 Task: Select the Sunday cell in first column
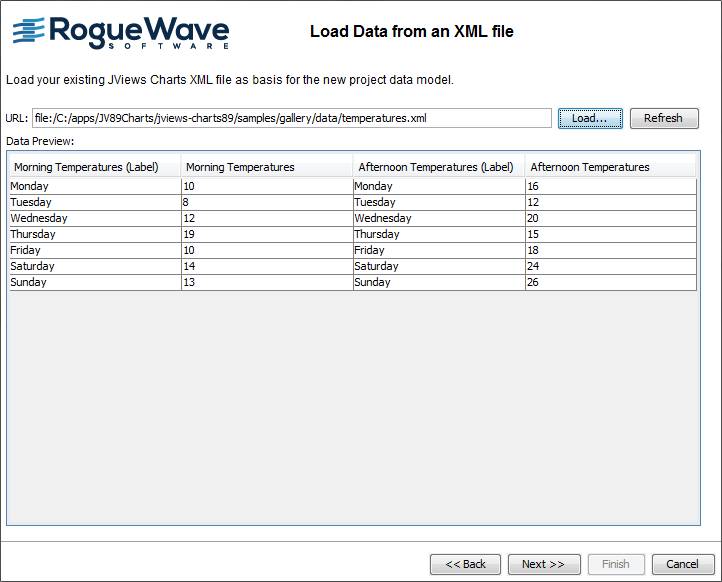pyautogui.click(x=94, y=282)
